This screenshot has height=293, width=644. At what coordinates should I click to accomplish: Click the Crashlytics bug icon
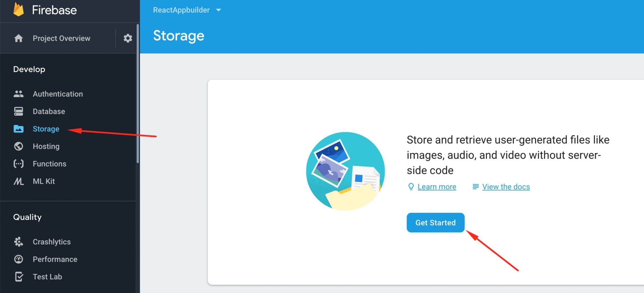click(19, 242)
